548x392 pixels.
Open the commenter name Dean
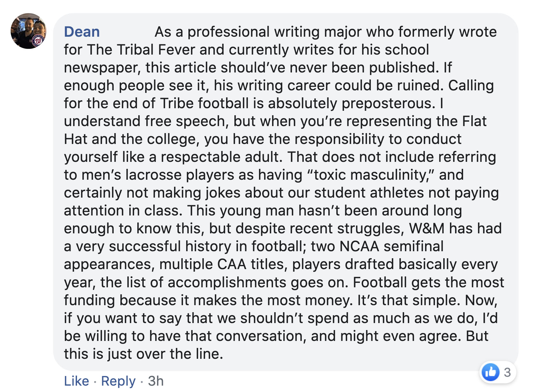[x=82, y=32]
